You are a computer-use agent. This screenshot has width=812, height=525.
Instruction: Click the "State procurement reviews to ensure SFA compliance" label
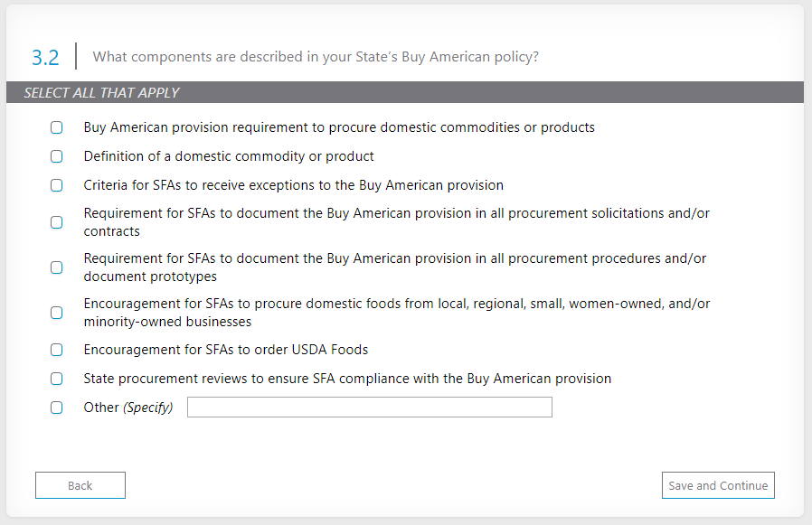(347, 379)
